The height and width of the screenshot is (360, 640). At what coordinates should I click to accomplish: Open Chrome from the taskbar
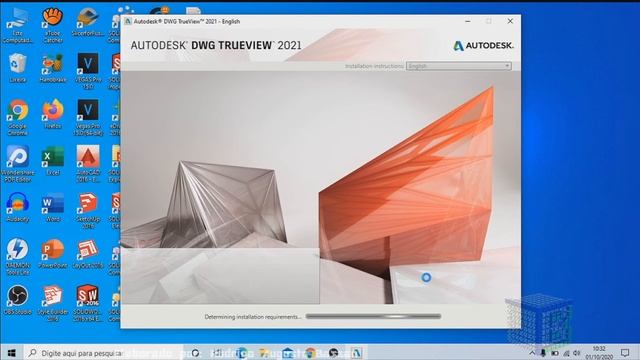[x=311, y=353]
